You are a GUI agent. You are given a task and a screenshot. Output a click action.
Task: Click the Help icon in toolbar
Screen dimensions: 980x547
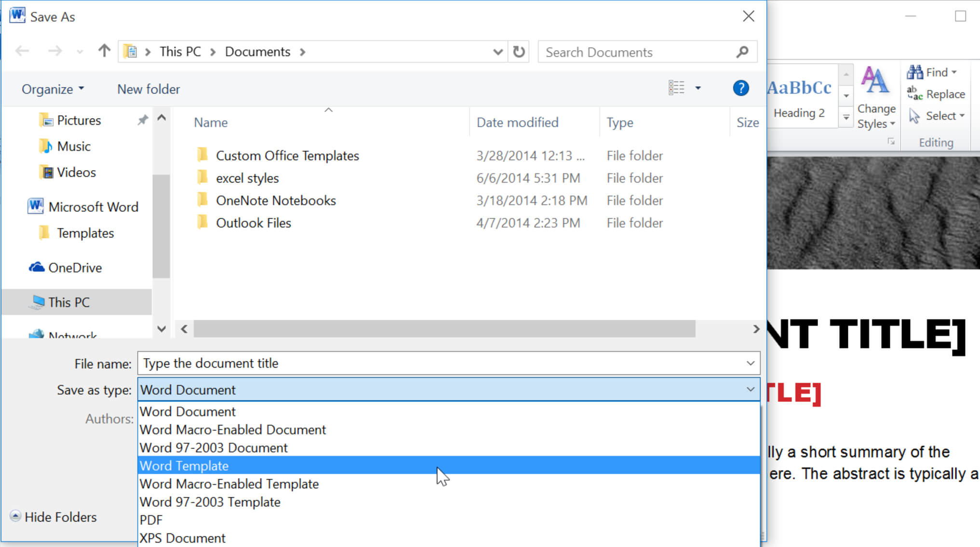(741, 88)
